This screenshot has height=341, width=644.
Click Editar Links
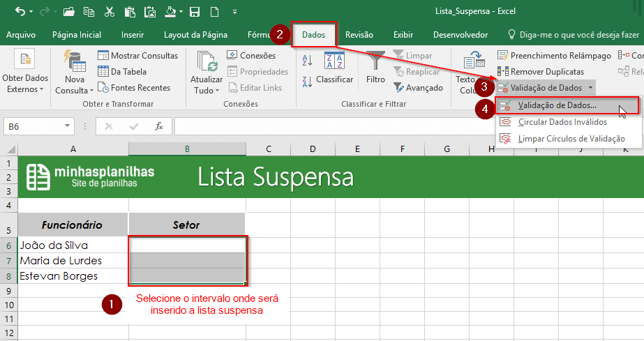[255, 87]
